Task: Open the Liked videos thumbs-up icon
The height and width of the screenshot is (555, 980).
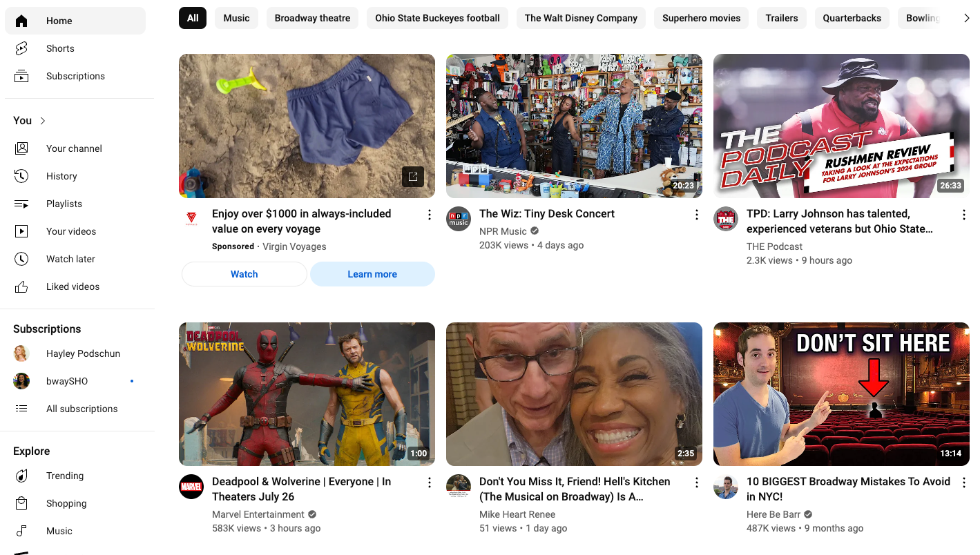Action: (x=21, y=286)
